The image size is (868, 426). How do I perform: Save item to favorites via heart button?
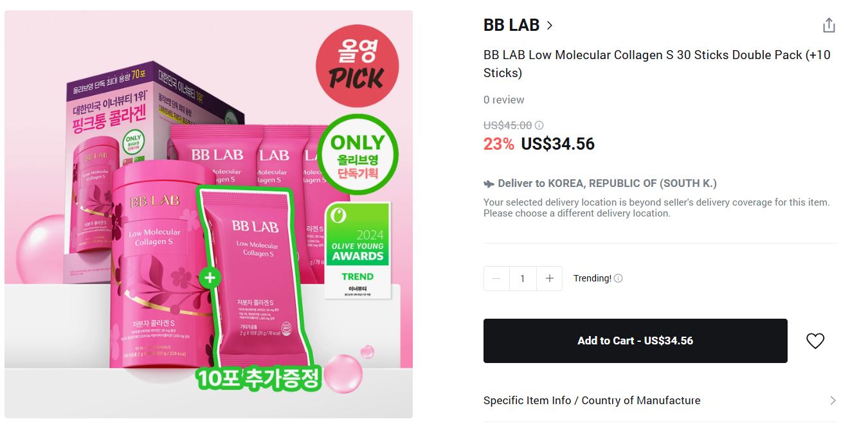[815, 341]
